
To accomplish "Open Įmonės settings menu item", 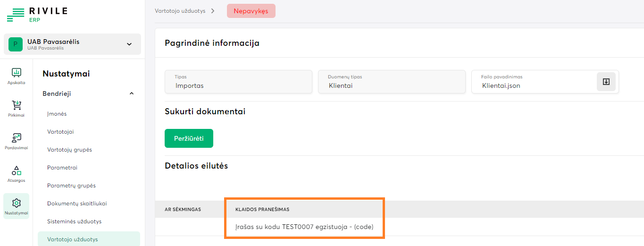I will pos(57,114).
